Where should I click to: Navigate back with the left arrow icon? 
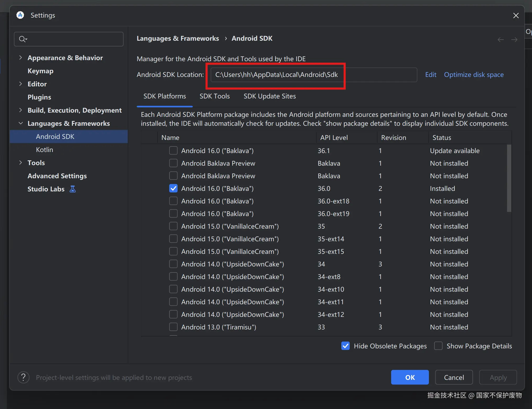501,40
